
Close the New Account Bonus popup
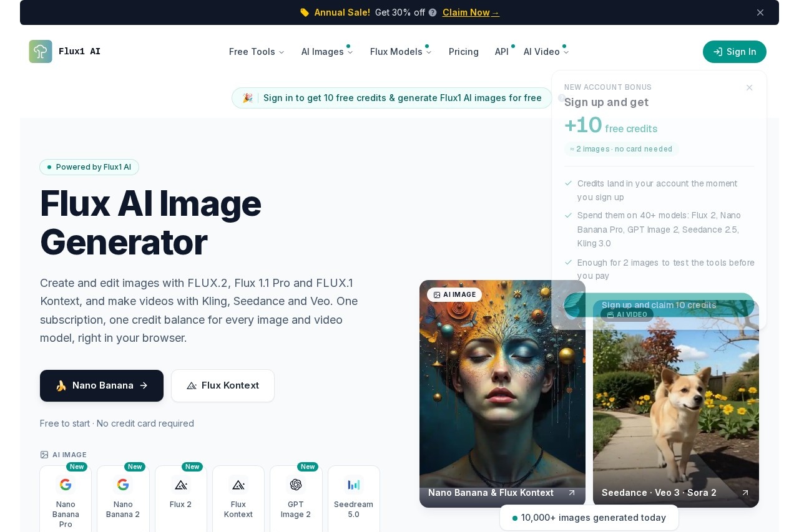tap(750, 88)
